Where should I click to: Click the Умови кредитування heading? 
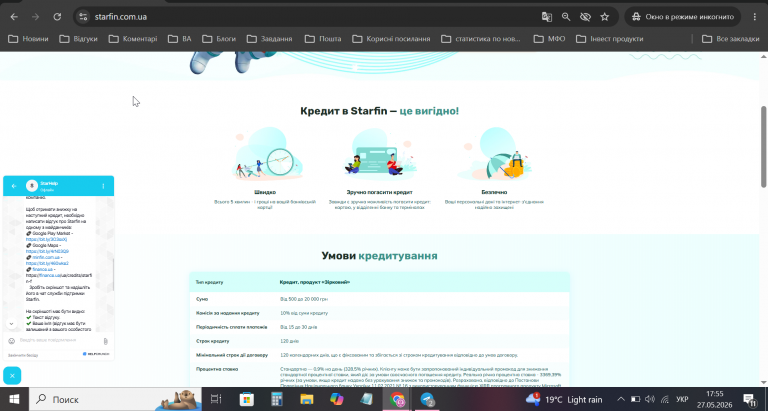click(x=379, y=256)
